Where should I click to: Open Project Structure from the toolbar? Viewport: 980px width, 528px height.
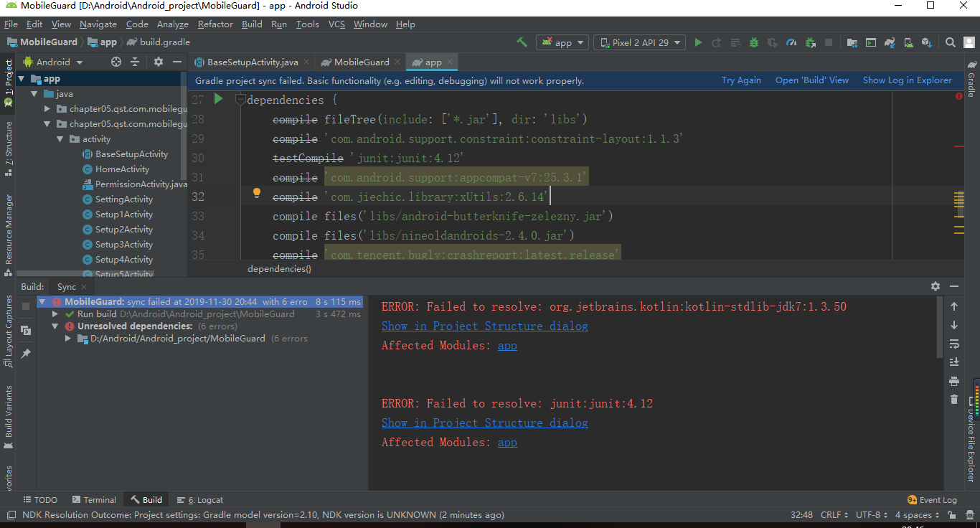852,42
